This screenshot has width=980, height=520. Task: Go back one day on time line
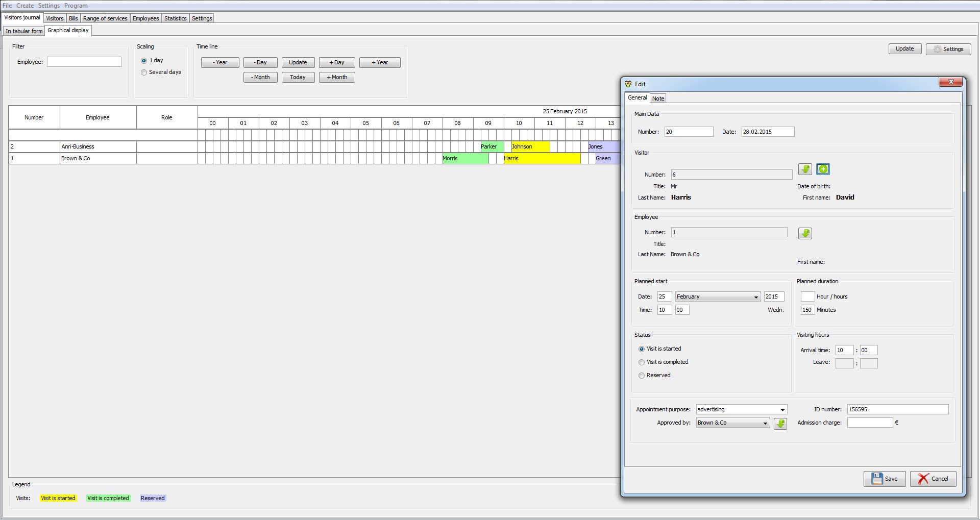click(260, 62)
